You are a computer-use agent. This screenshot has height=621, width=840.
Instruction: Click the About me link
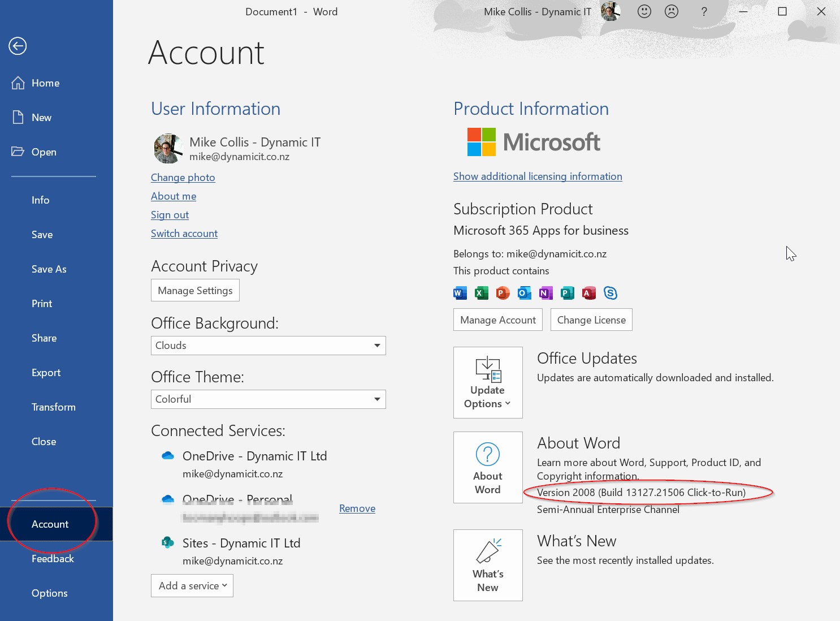click(x=174, y=196)
